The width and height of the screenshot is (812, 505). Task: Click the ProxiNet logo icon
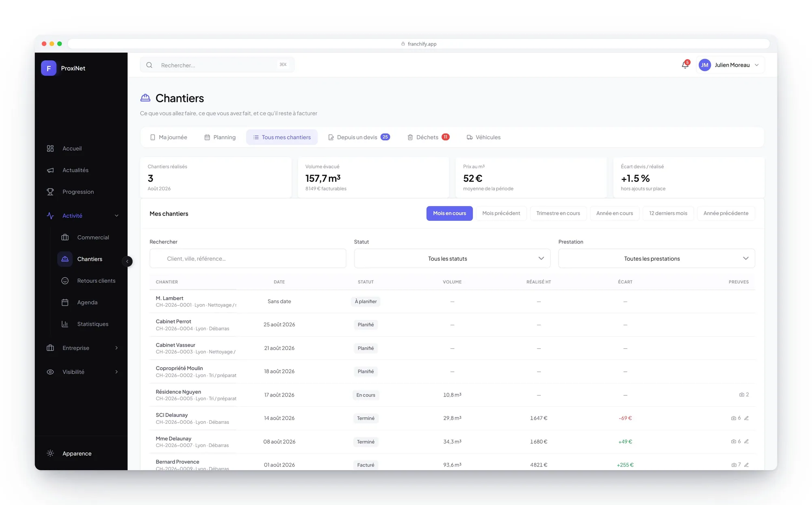coord(49,68)
